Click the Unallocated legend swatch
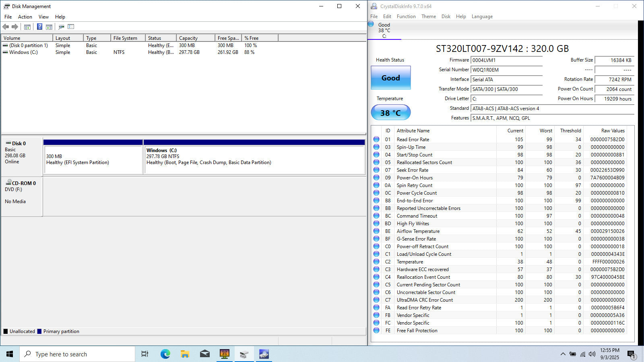Screen dimensions: 644x362 (x=6, y=331)
